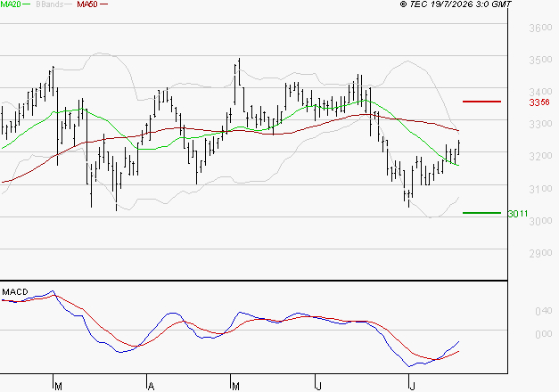Click the MACD panel title
This screenshot has height=392, width=559.
[x=15, y=292]
